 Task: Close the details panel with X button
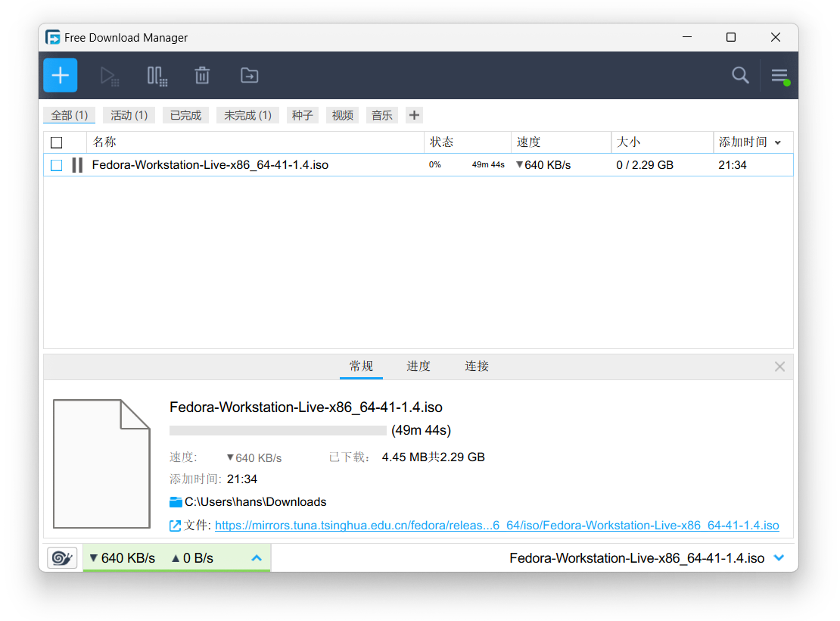point(779,366)
